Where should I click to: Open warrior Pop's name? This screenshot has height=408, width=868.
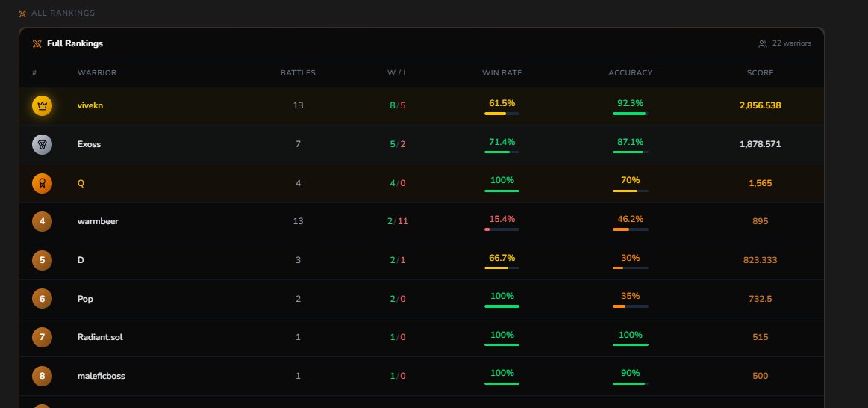[85, 299]
